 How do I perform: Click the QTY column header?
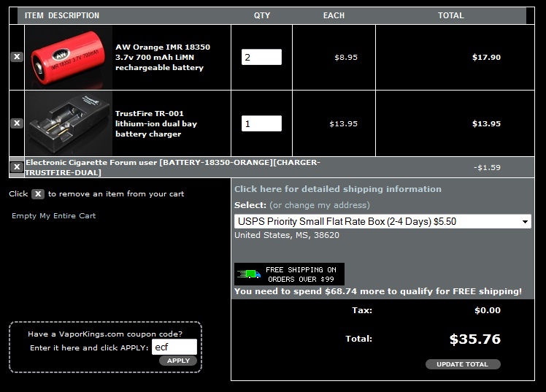coord(262,15)
